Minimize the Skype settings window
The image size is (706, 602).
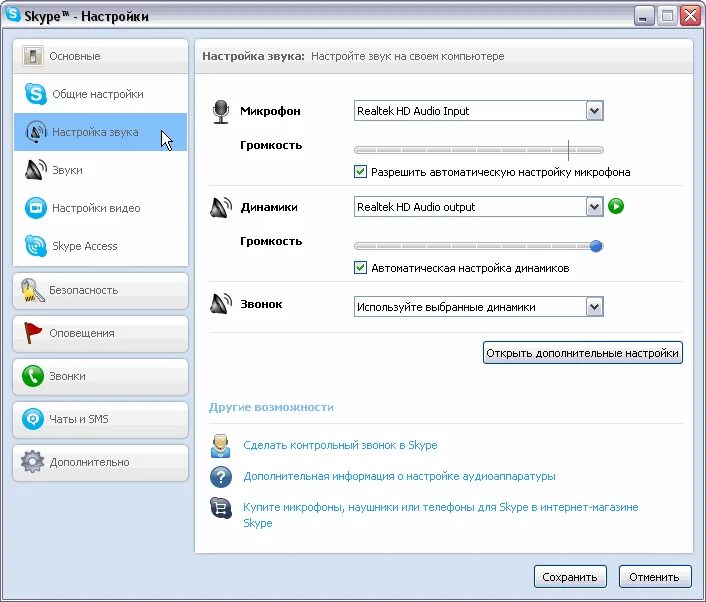tap(644, 16)
